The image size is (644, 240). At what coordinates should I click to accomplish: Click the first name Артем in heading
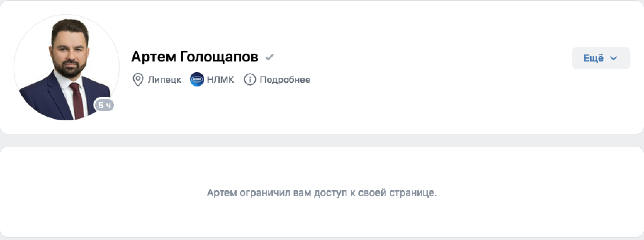[x=154, y=57]
